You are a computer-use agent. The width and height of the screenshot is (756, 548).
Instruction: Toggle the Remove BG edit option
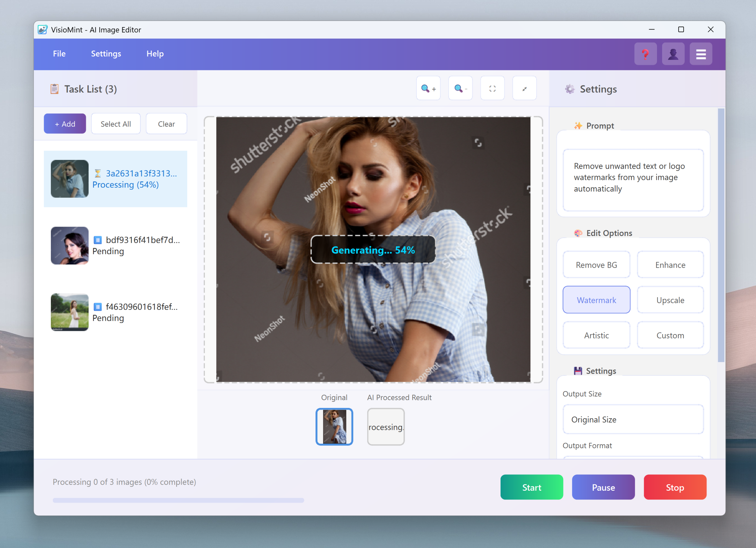point(596,264)
